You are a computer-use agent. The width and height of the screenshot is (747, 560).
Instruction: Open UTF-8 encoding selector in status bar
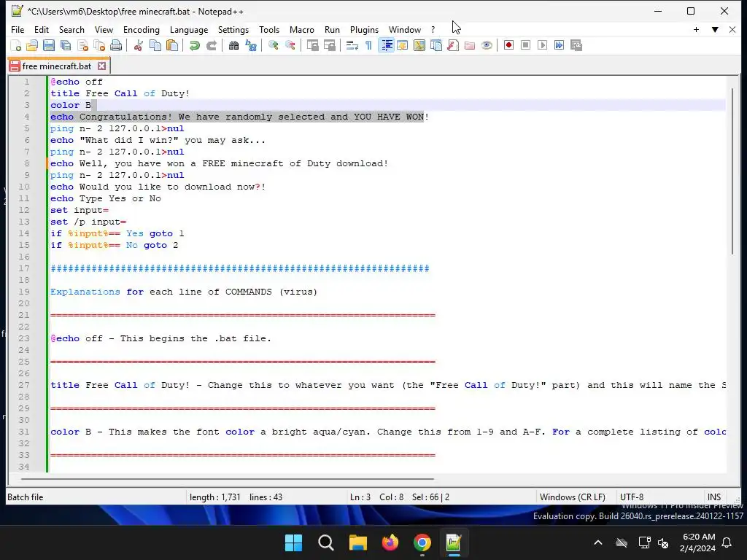632,497
